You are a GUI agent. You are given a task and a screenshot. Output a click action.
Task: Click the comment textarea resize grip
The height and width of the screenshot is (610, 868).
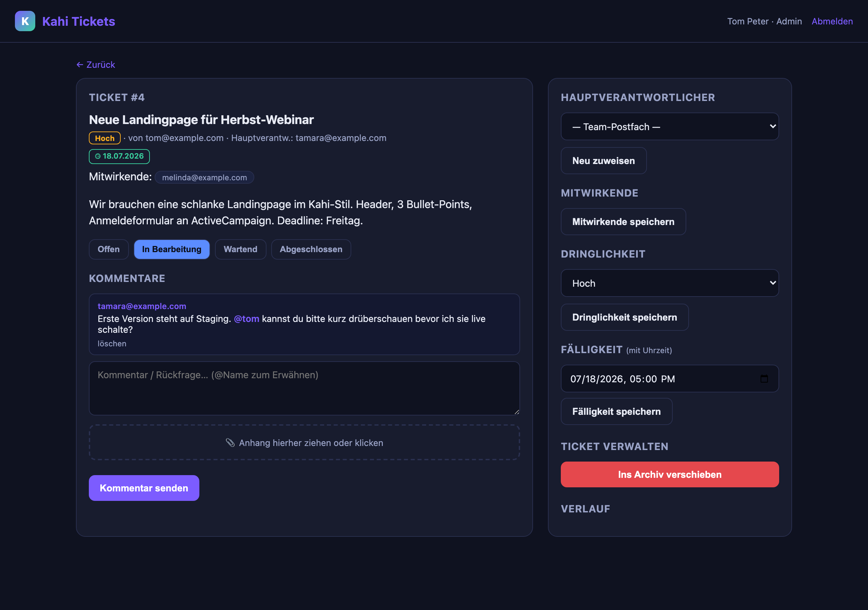[516, 412]
